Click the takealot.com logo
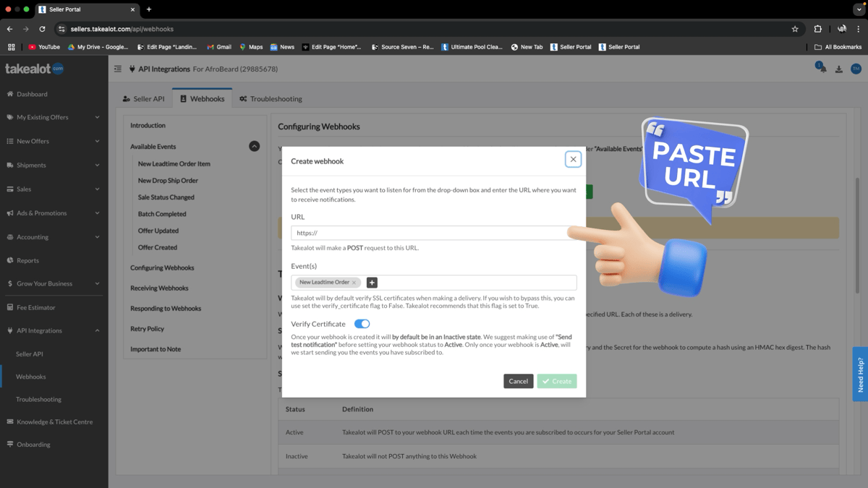The width and height of the screenshot is (868, 488). (34, 69)
